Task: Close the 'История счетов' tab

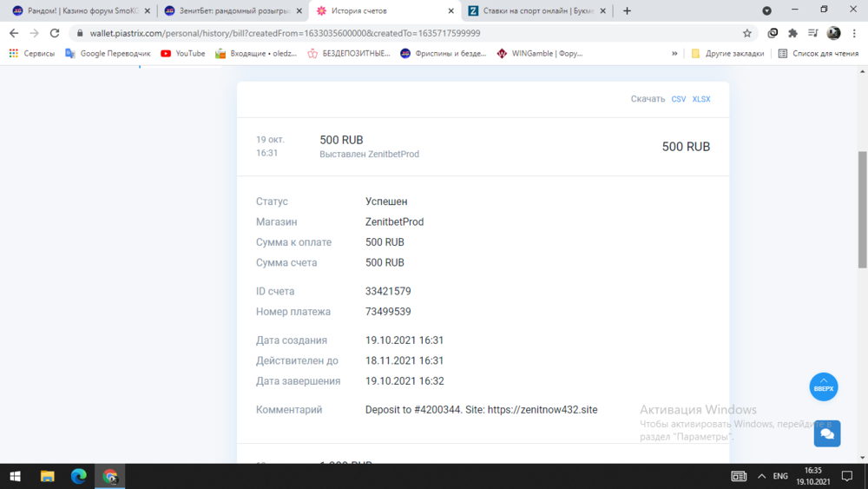Action: pos(450,11)
